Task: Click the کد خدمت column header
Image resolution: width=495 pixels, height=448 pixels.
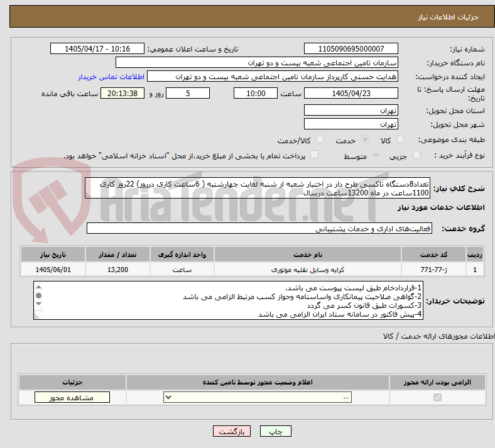Action: [434, 254]
